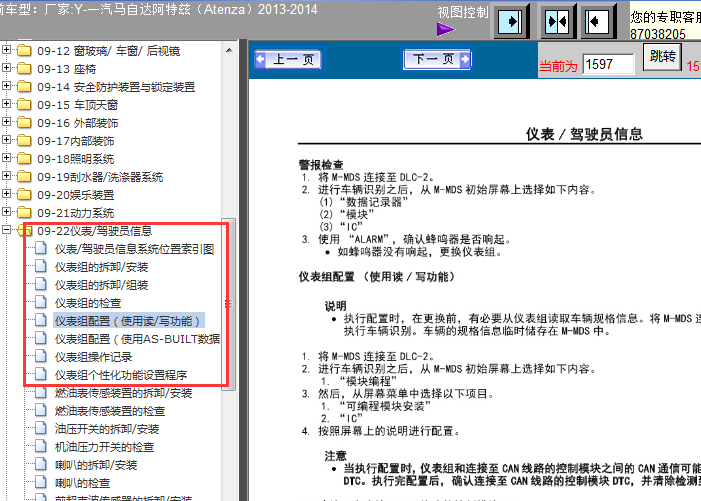
Task: Click document icon beside 仪表组个性化功能设置程序
Action: [x=41, y=374]
